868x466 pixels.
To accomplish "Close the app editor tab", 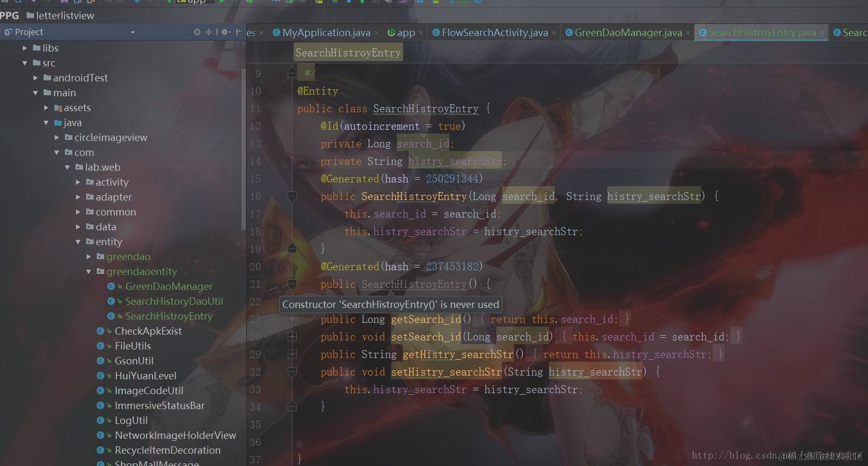I will pos(421,33).
